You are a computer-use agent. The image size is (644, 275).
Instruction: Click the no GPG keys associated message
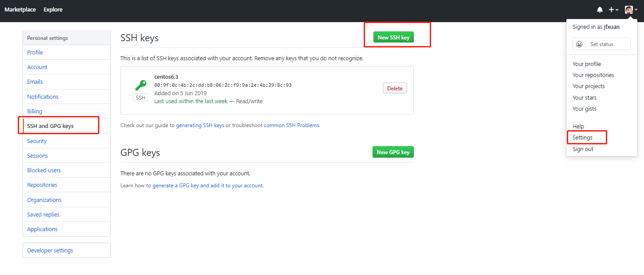185,173
